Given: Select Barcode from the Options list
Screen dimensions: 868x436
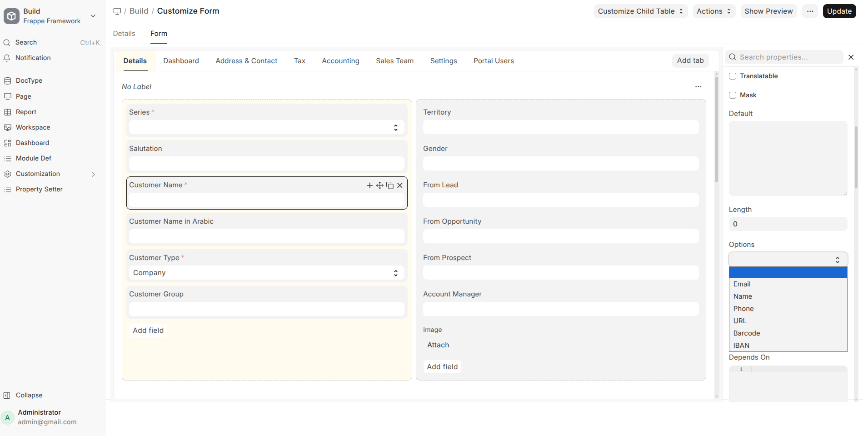Looking at the screenshot, I should coord(746,333).
